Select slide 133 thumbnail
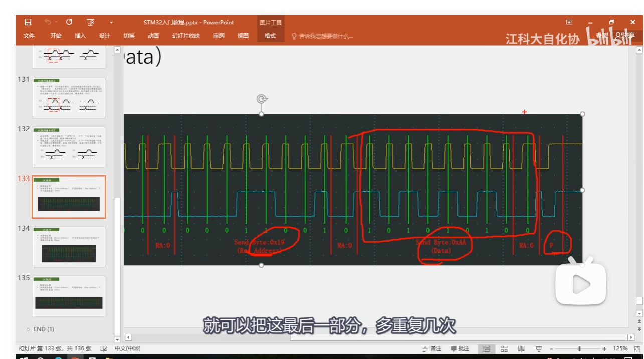The width and height of the screenshot is (644, 359). click(x=69, y=197)
